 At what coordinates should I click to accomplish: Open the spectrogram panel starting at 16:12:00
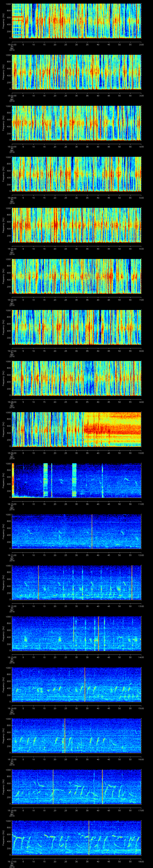[x=77, y=582]
